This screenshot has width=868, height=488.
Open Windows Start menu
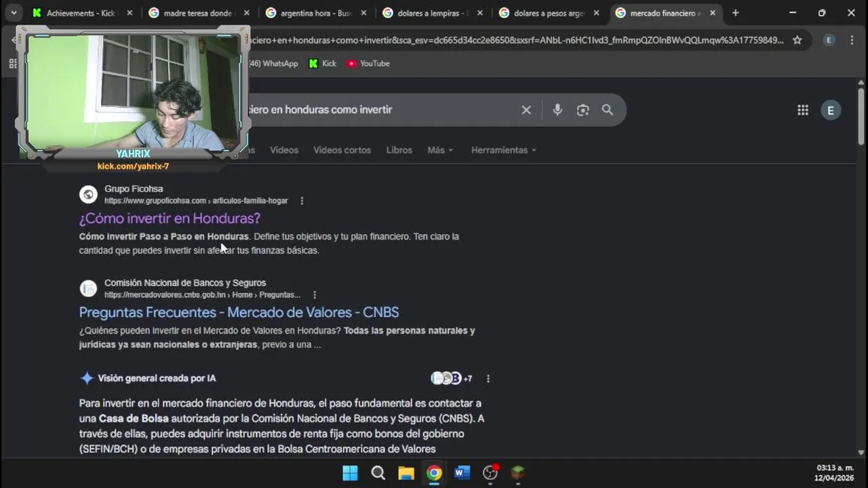click(350, 472)
